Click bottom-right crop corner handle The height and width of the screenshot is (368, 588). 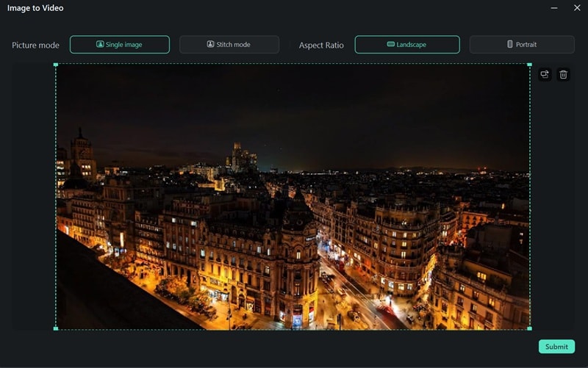point(529,328)
